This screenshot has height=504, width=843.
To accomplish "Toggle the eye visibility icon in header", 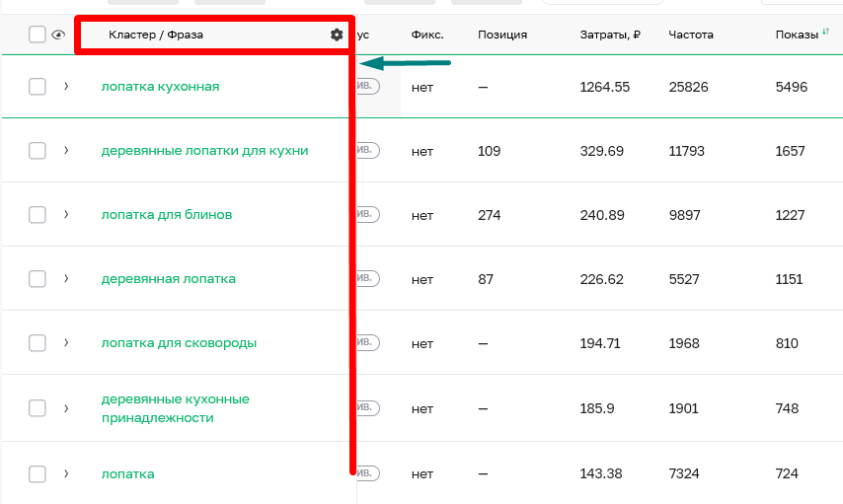I will pyautogui.click(x=58, y=35).
